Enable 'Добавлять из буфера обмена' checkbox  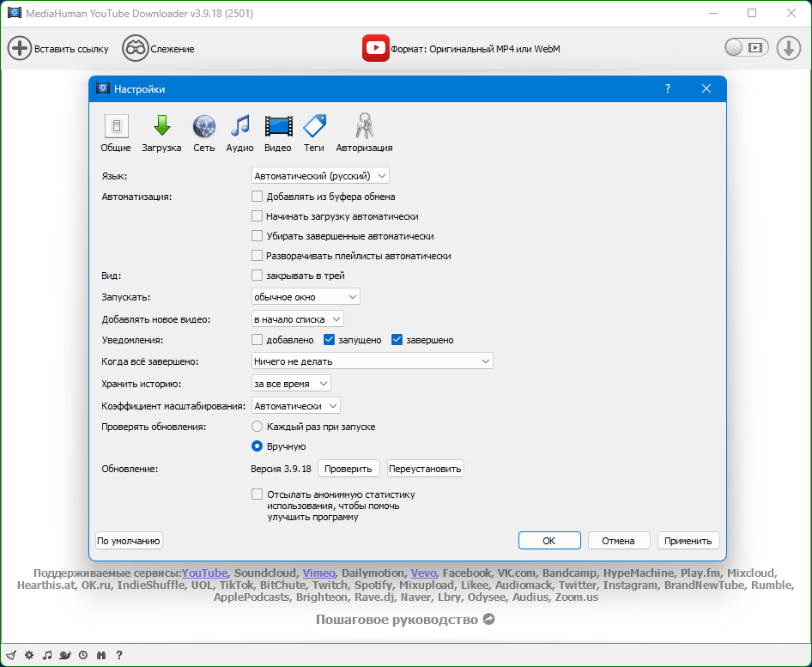(x=257, y=197)
